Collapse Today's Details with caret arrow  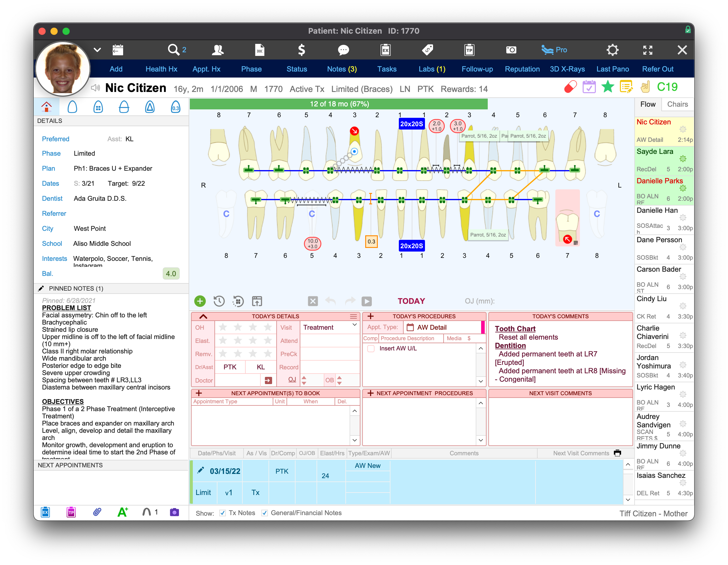click(x=203, y=316)
